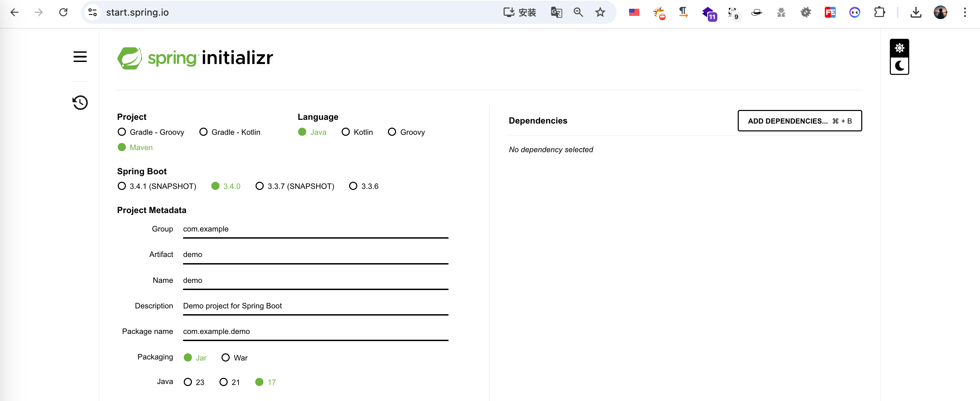The width and height of the screenshot is (980, 401).
Task: Click the install app icon in address bar
Action: [x=520, y=13]
